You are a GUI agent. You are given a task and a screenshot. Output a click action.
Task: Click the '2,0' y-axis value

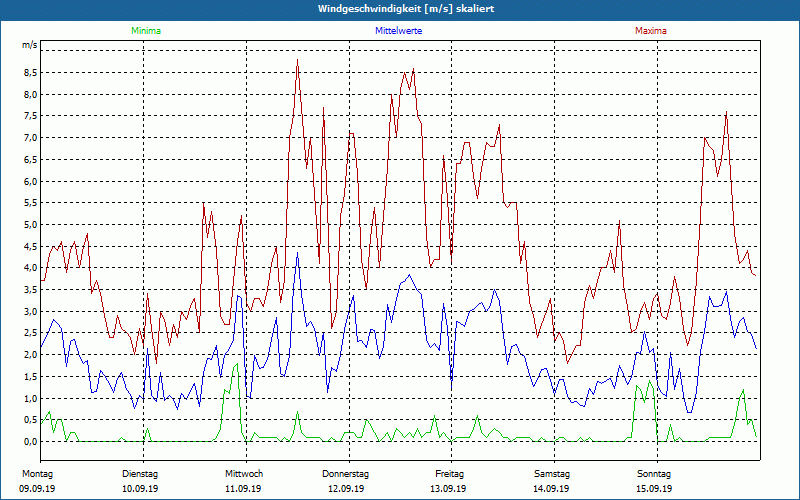(30, 355)
